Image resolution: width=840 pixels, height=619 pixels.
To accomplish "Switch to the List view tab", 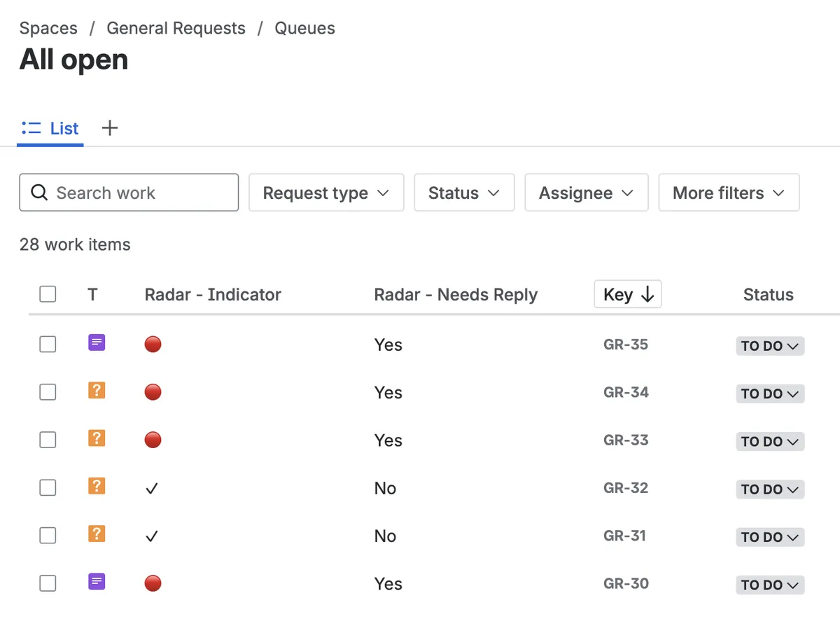I will (50, 129).
